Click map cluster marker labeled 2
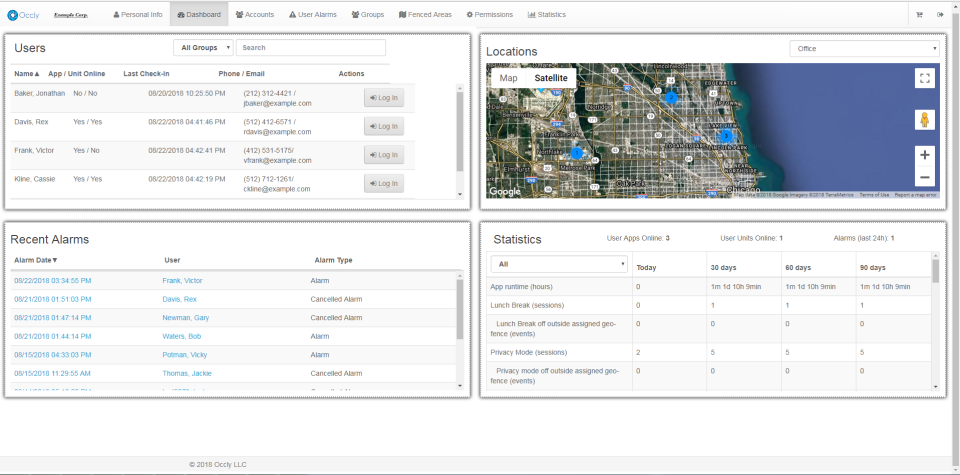This screenshot has height=475, width=960. tap(671, 97)
